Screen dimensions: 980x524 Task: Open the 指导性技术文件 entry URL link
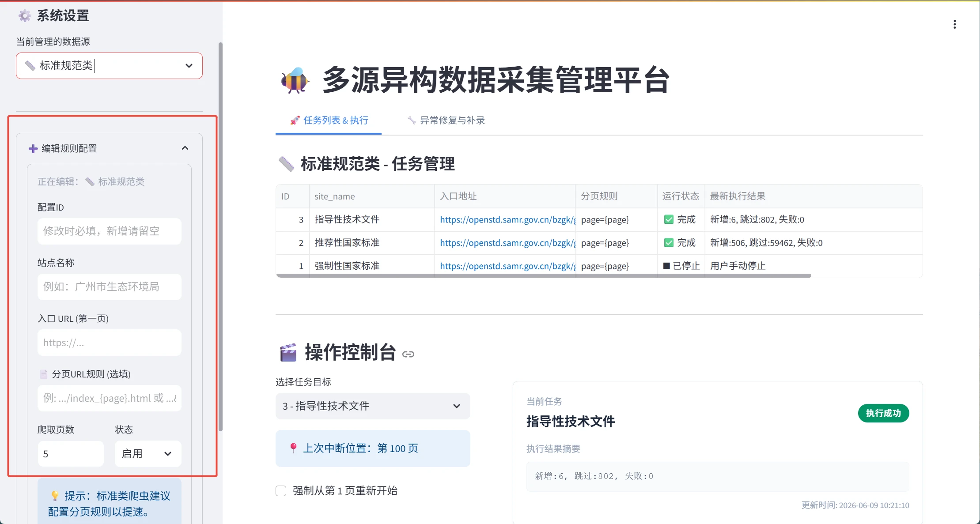[507, 220]
